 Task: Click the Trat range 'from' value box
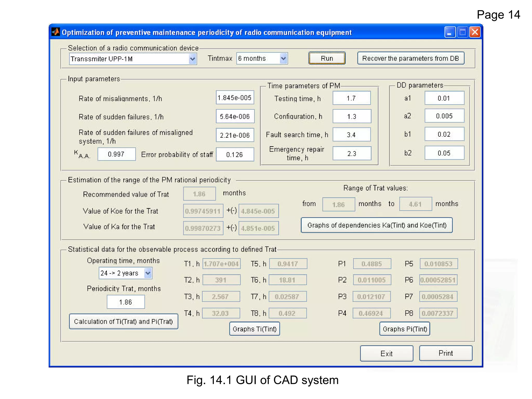339,204
